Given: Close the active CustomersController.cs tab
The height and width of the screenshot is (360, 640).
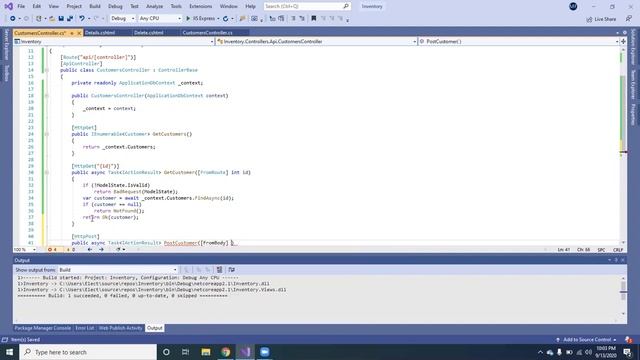Looking at the screenshot, I should click(79, 33).
